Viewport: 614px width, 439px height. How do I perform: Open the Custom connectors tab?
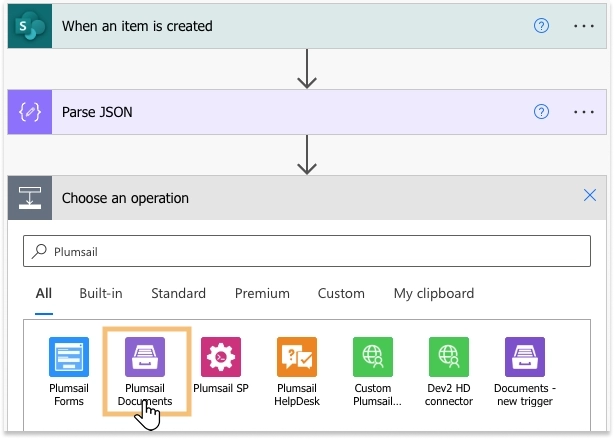(341, 293)
